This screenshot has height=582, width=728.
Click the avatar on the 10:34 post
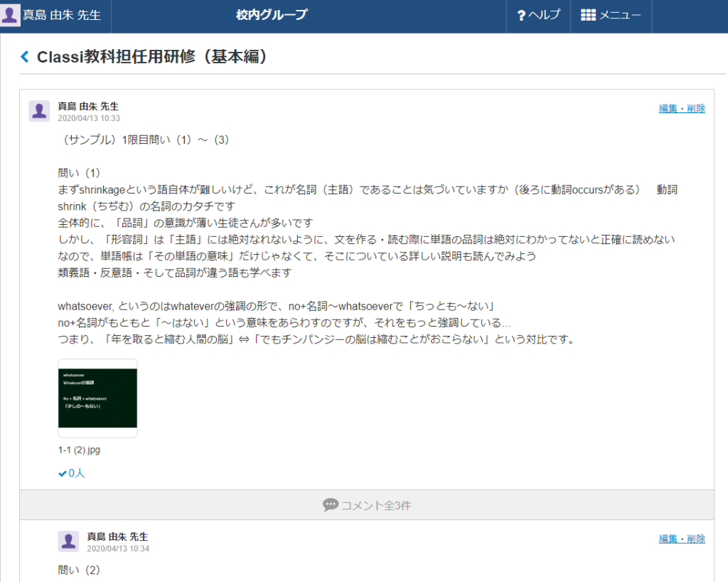[x=68, y=541]
